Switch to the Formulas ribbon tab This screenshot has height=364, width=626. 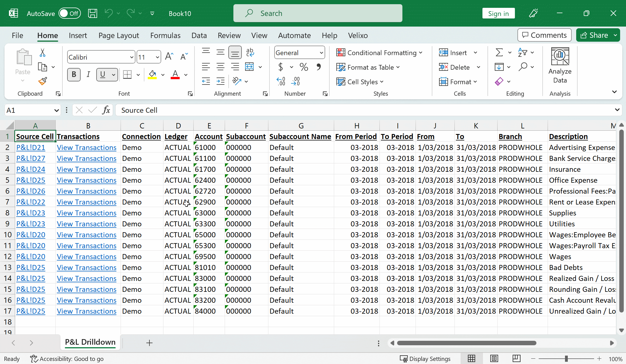pos(165,36)
